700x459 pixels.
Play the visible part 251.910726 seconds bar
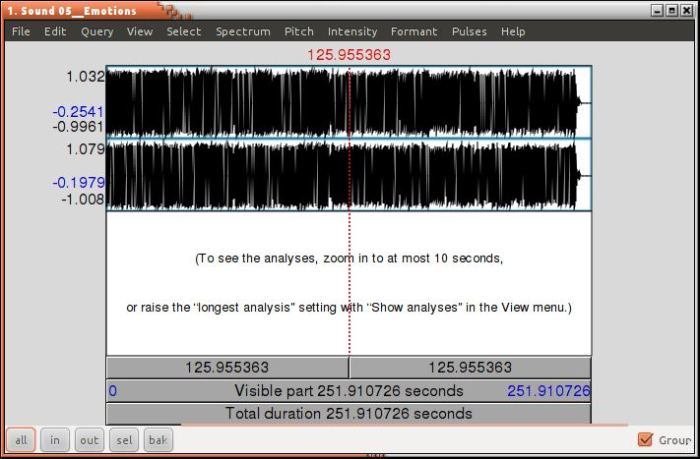click(x=349, y=391)
